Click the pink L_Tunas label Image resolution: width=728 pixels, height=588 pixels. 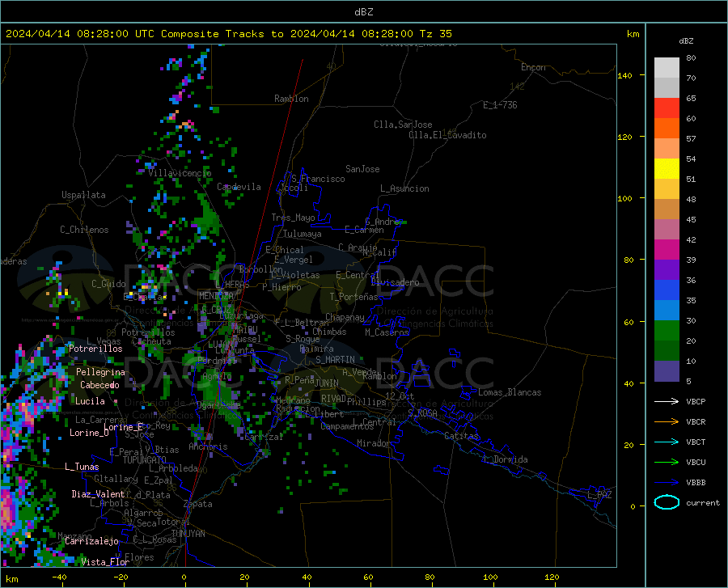click(82, 467)
